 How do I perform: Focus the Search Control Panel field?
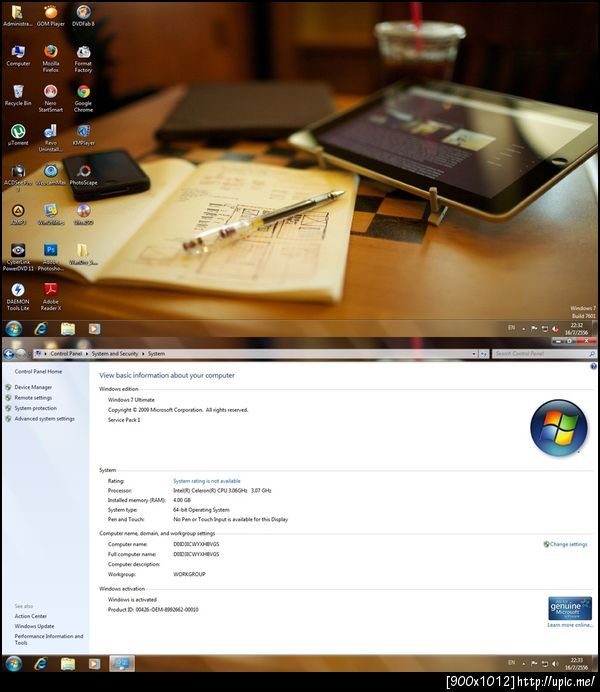pos(544,354)
